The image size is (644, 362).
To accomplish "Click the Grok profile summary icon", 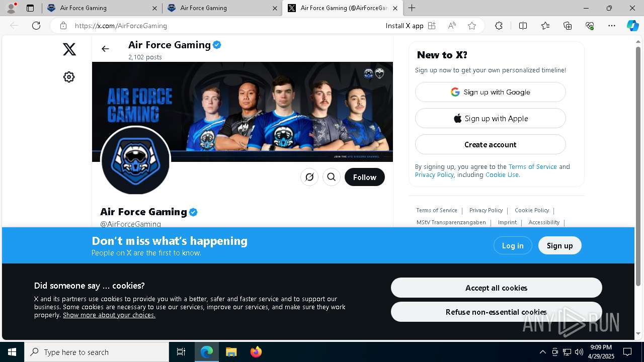I will pyautogui.click(x=309, y=177).
